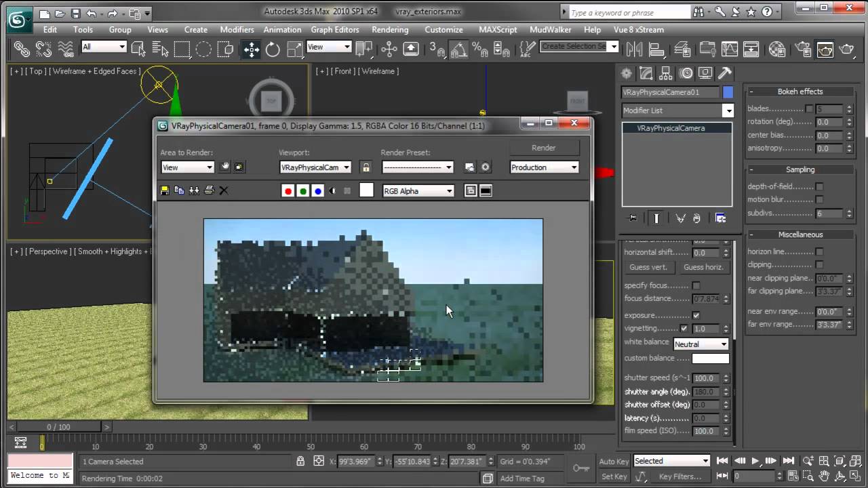The height and width of the screenshot is (488, 868).
Task: Select the Link tool in main toolbar
Action: pyautogui.click(x=22, y=49)
